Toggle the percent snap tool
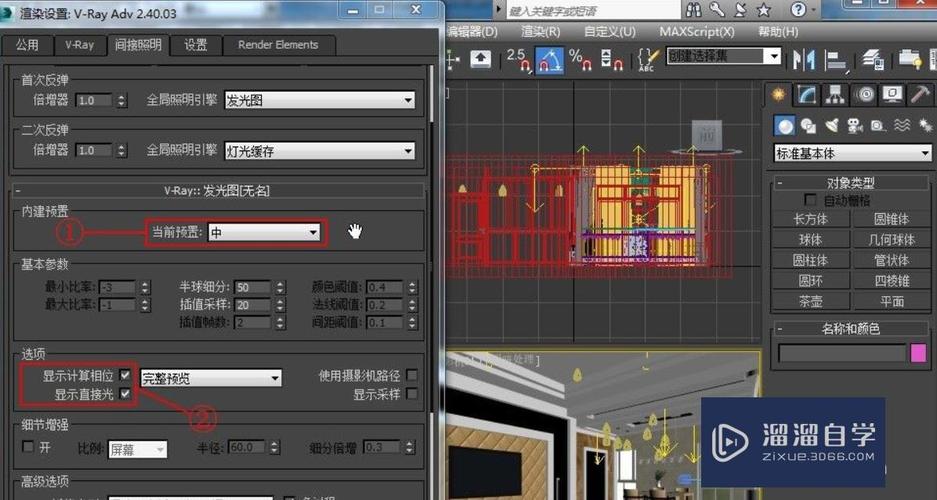The image size is (937, 500). click(580, 59)
